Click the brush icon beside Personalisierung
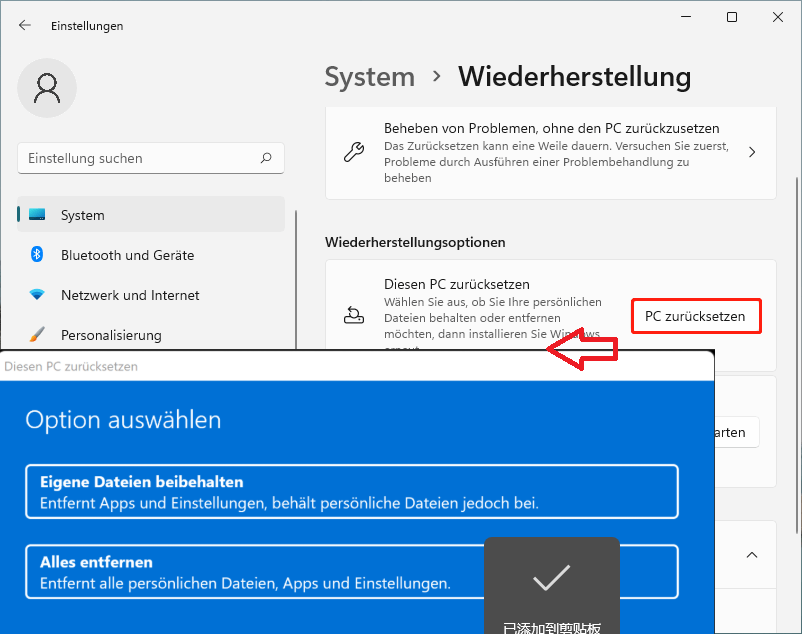This screenshot has width=802, height=634. point(38,335)
